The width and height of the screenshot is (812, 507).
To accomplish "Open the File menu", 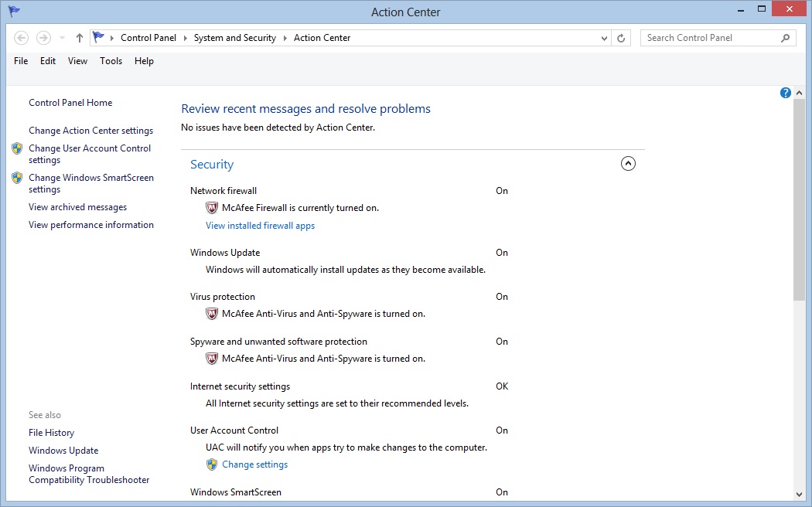I will pyautogui.click(x=21, y=61).
